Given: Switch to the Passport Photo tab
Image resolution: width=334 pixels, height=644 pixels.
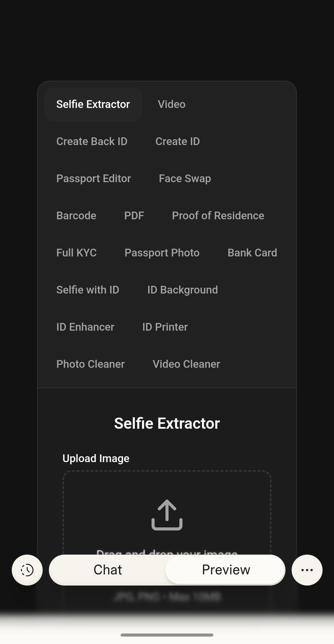Looking at the screenshot, I should pos(162,253).
